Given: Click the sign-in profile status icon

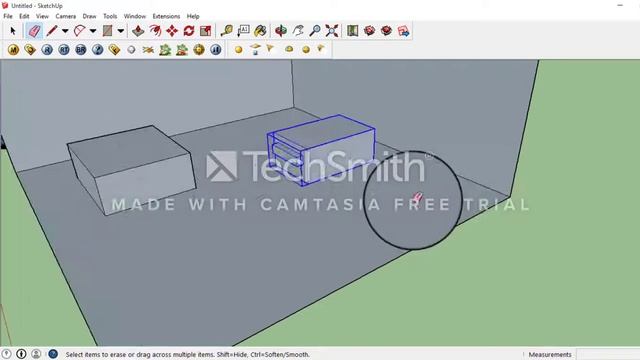Looking at the screenshot, I should pos(36,354).
